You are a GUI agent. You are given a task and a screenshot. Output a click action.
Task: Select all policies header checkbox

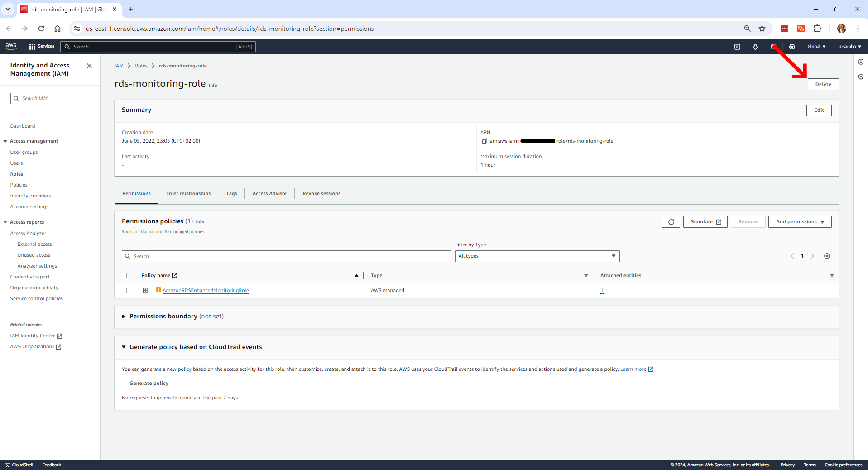(125, 276)
